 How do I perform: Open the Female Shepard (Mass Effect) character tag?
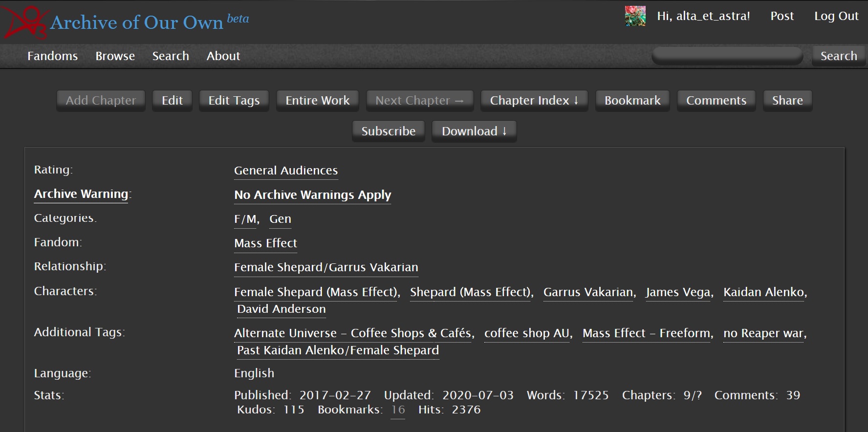pyautogui.click(x=315, y=292)
